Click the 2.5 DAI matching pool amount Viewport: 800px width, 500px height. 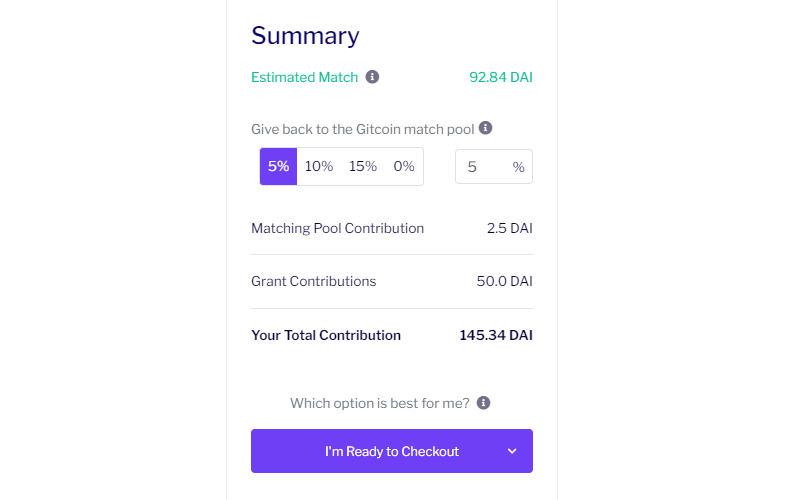(x=510, y=228)
